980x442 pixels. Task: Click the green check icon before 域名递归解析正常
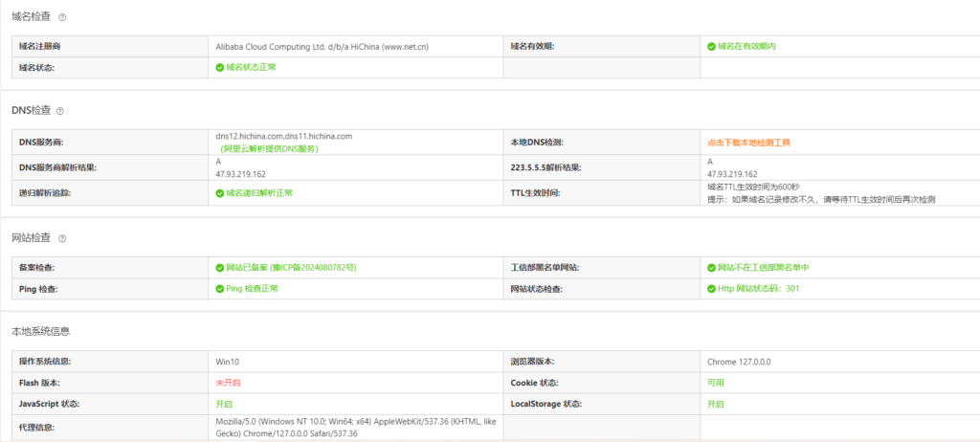(x=220, y=193)
